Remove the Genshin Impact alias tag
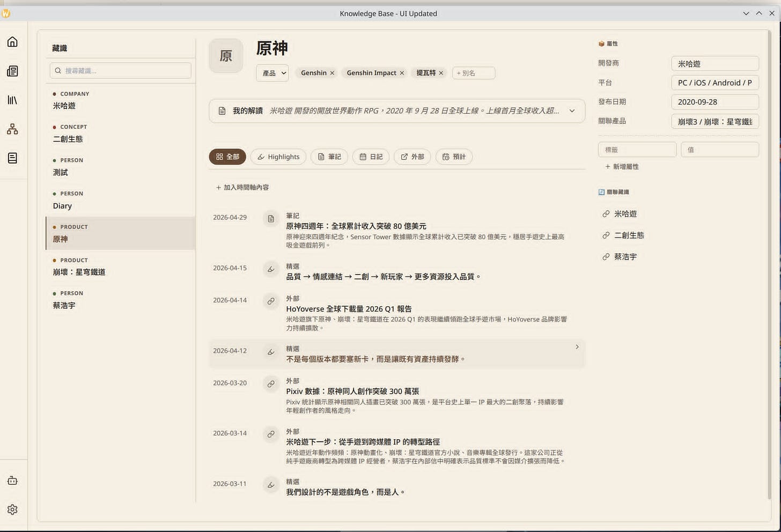The width and height of the screenshot is (781, 532). pos(402,73)
